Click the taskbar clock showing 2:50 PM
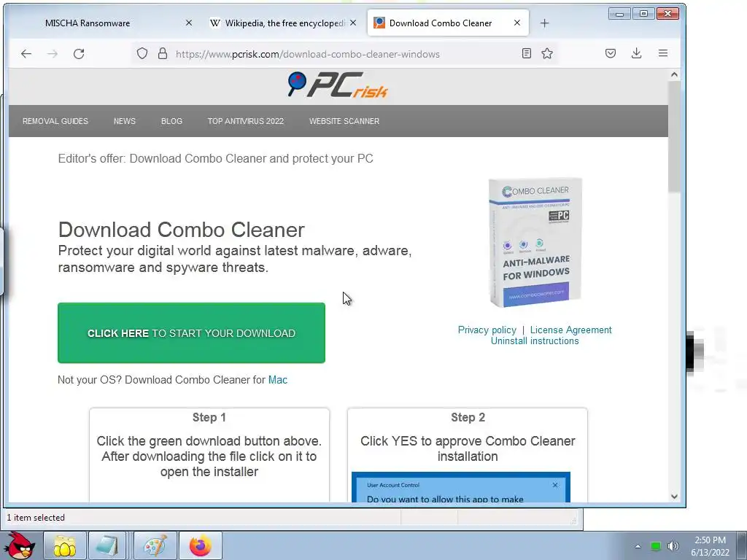 (710, 546)
